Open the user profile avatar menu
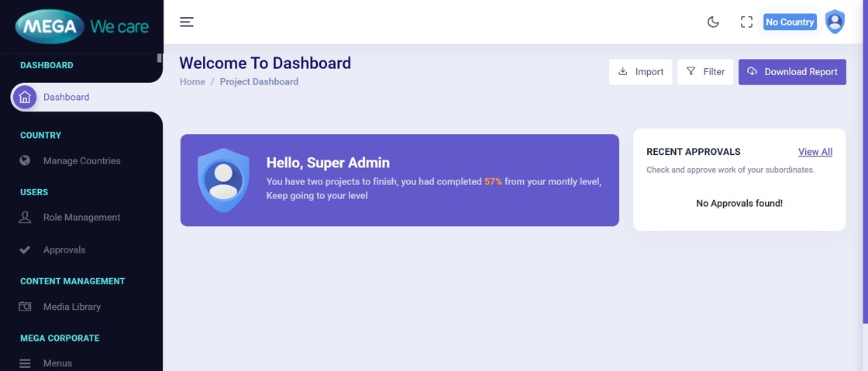This screenshot has height=371, width=868. point(835,22)
